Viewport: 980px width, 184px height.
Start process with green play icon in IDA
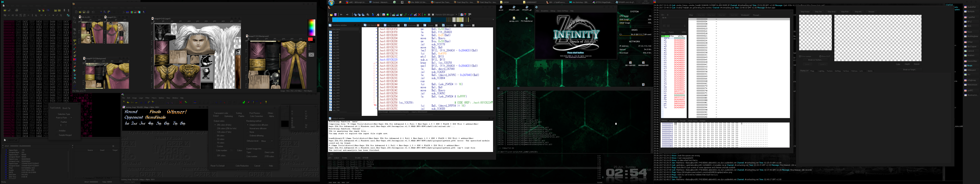point(425,14)
